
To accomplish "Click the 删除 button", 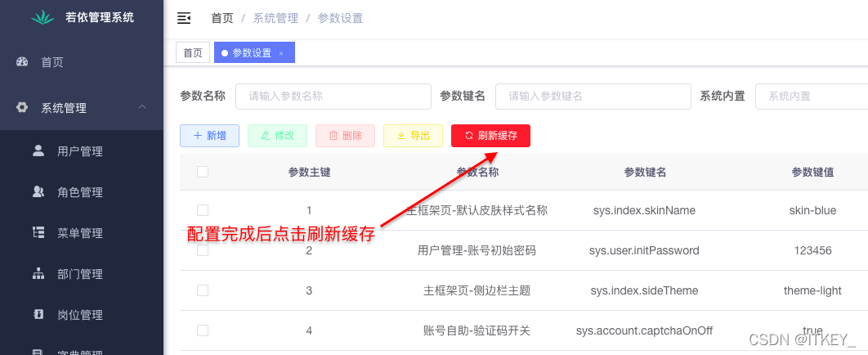I will coord(346,136).
